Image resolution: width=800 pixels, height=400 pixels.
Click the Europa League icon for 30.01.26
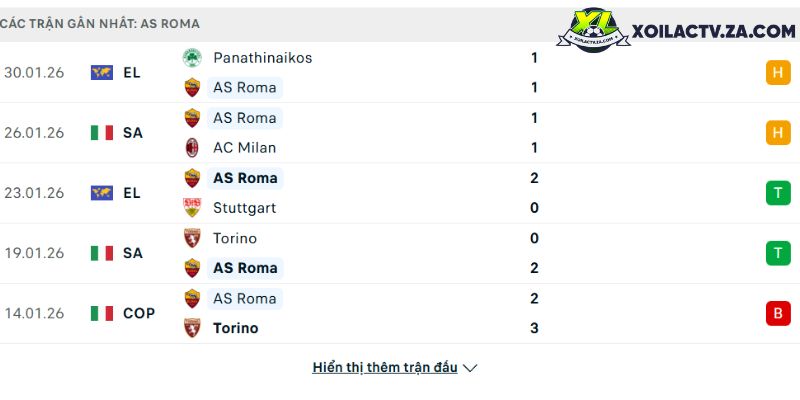coord(102,73)
